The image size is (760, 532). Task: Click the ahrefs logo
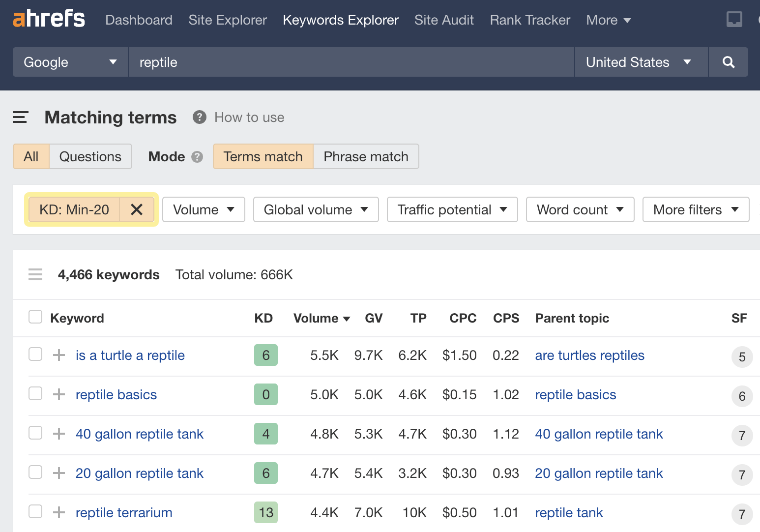[x=49, y=19]
